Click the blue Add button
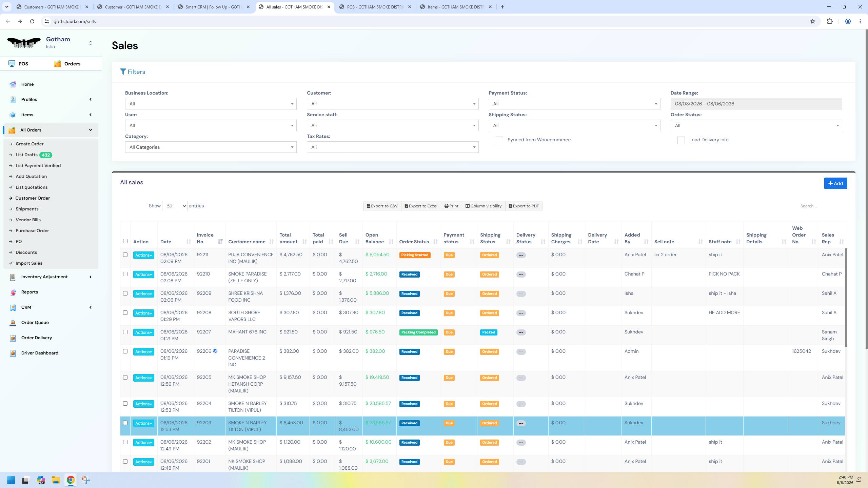This screenshot has width=868, height=488. pyautogui.click(x=835, y=183)
